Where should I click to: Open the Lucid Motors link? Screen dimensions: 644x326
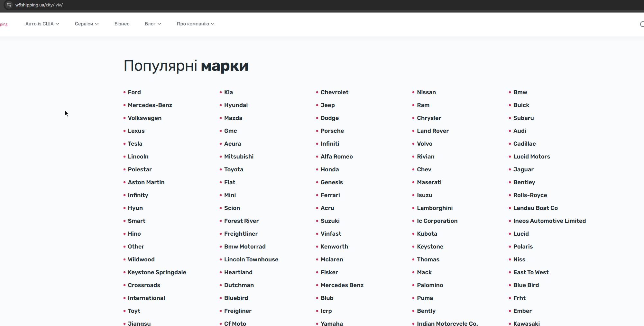coord(532,157)
